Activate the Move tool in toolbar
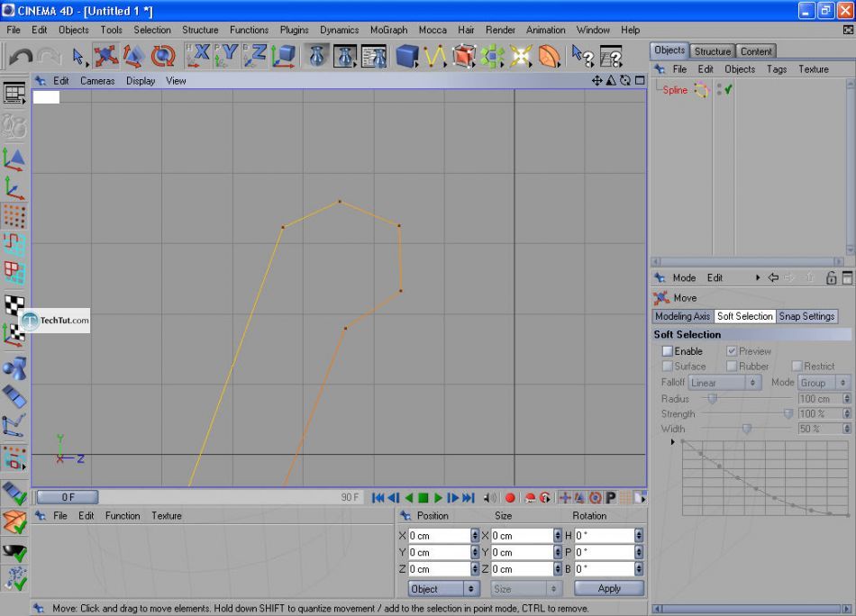 [106, 56]
